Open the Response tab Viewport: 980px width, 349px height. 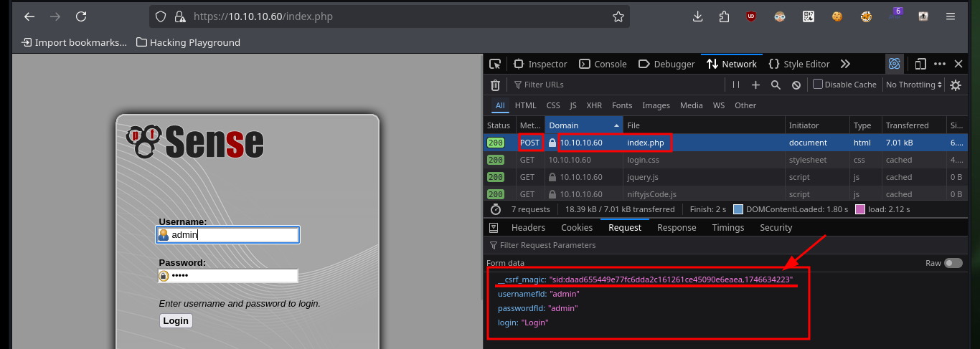point(677,228)
